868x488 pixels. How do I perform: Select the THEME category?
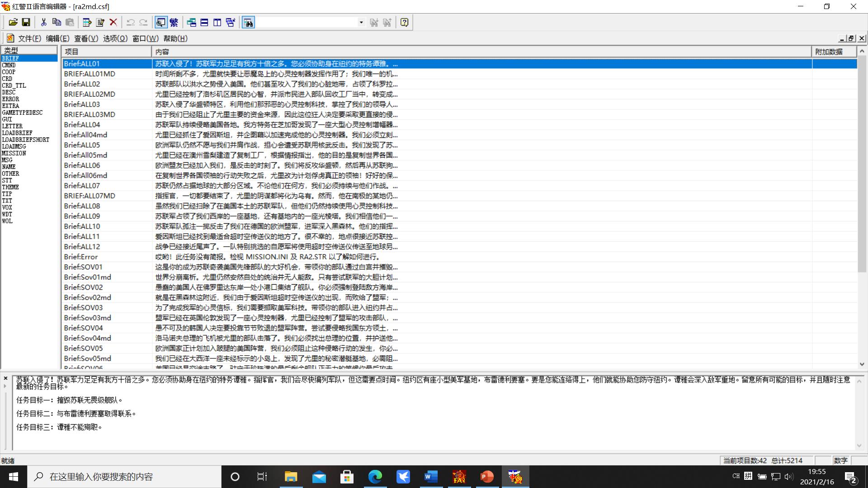[x=10, y=187]
